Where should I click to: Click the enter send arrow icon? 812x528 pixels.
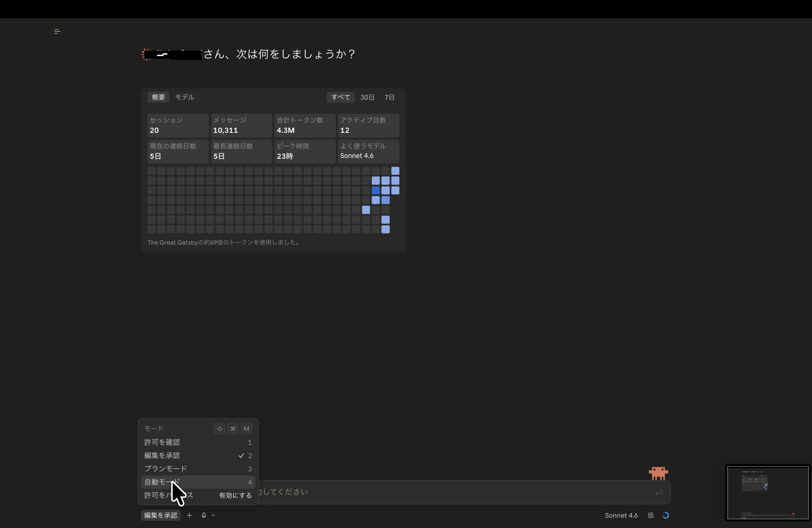coord(659,492)
